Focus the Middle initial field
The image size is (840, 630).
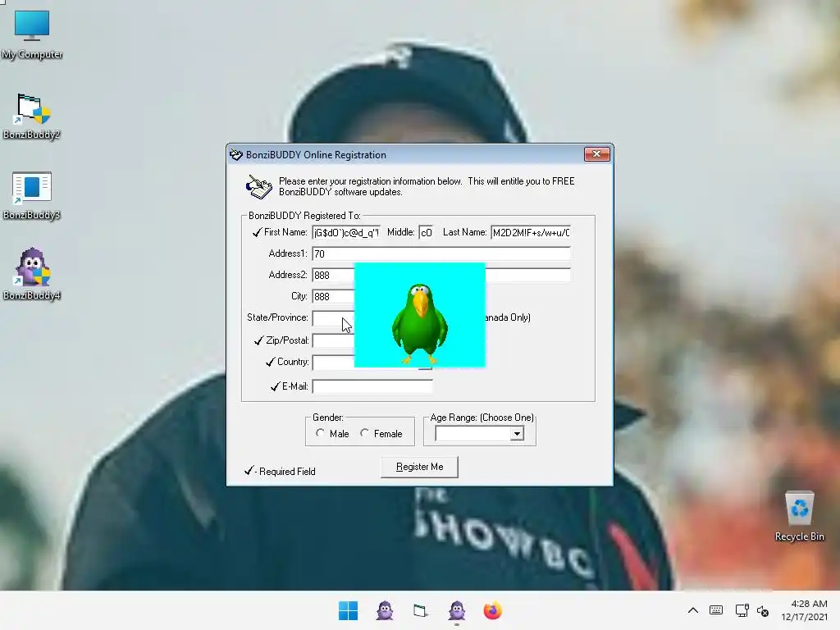426,232
